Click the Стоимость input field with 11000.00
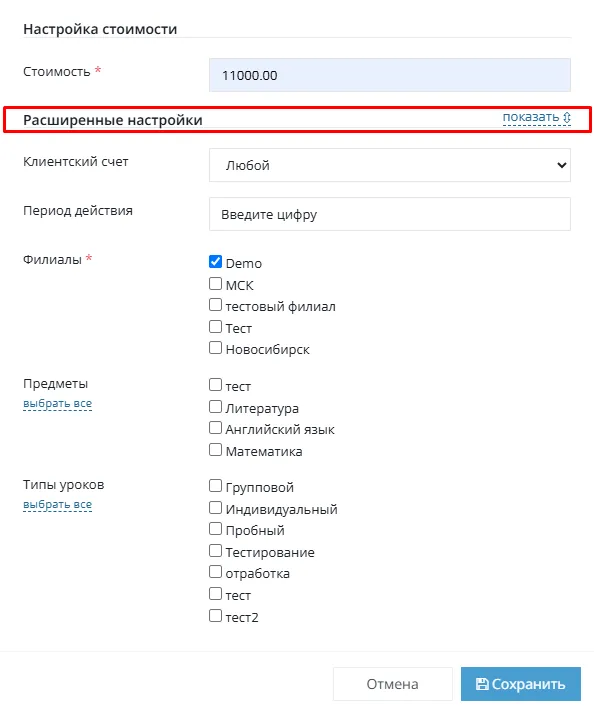Image resolution: width=594 pixels, height=713 pixels. (390, 75)
